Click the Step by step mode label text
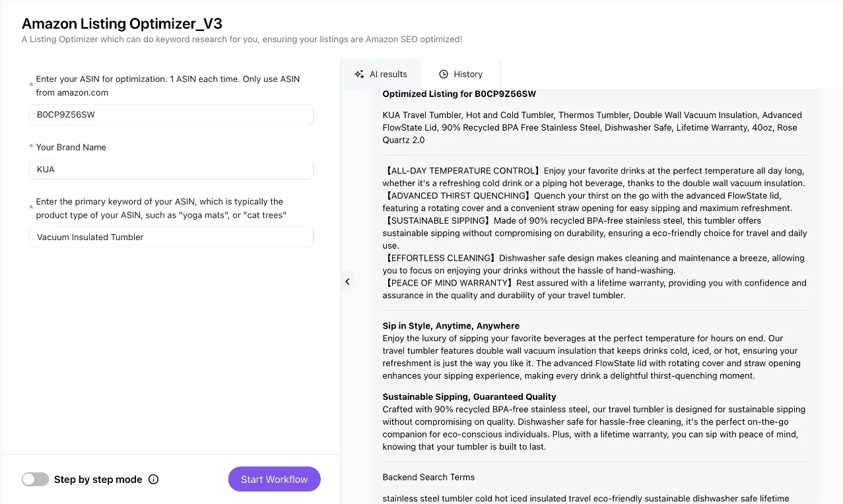Screen dimensions: 843x504 98,480
